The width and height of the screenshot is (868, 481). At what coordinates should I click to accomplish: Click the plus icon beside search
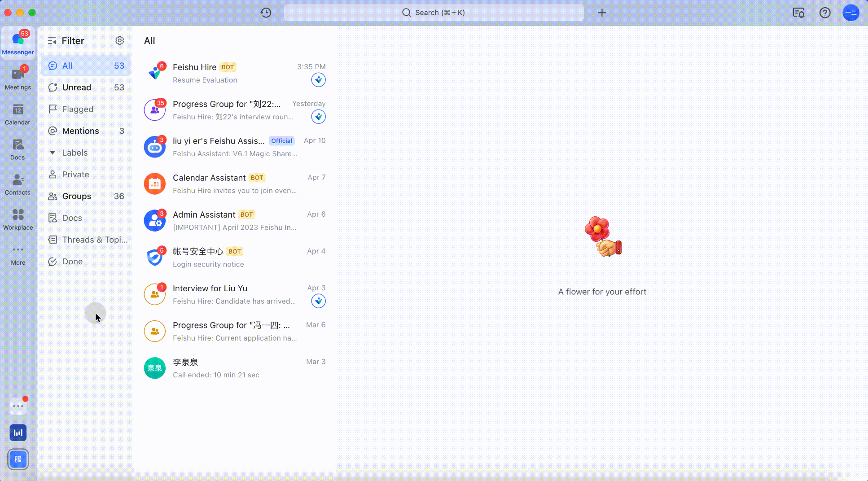602,13
